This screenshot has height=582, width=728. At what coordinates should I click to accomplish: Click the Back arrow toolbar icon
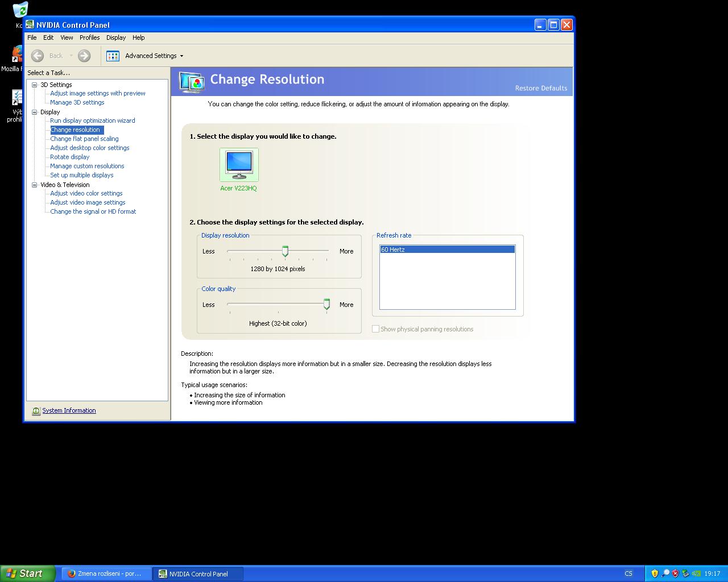tap(38, 56)
